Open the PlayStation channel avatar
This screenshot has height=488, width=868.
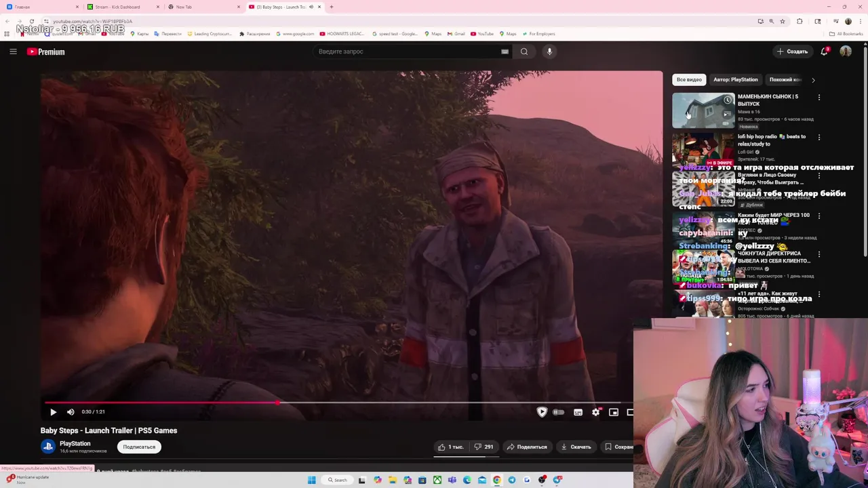click(47, 447)
